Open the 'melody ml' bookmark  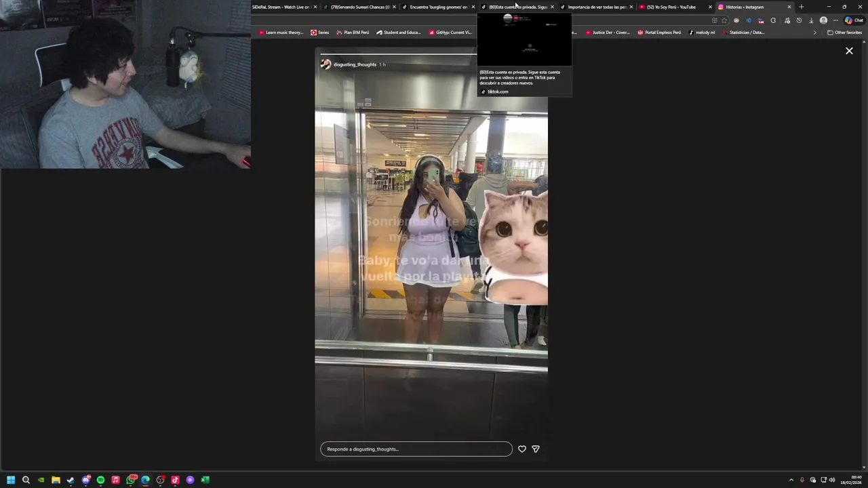[x=702, y=33]
